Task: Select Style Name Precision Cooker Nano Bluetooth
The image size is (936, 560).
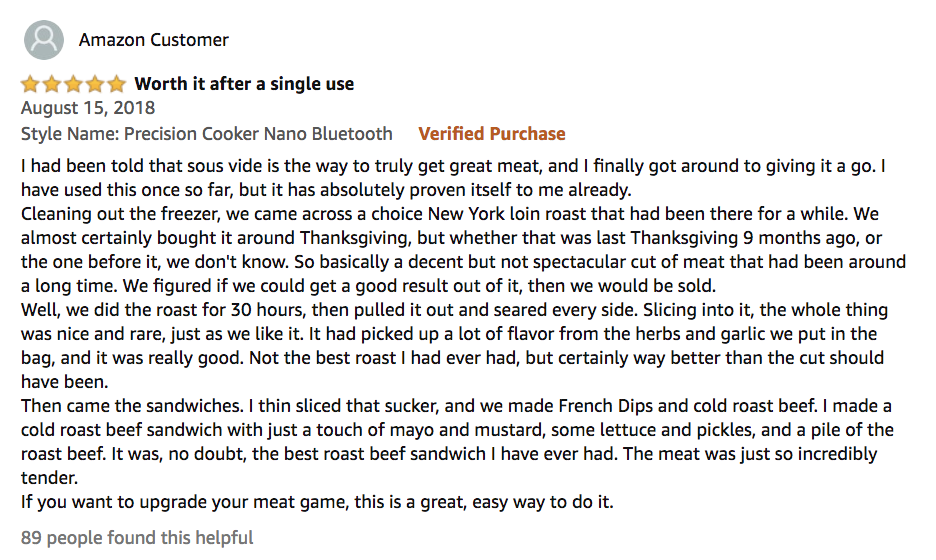Action: (207, 134)
